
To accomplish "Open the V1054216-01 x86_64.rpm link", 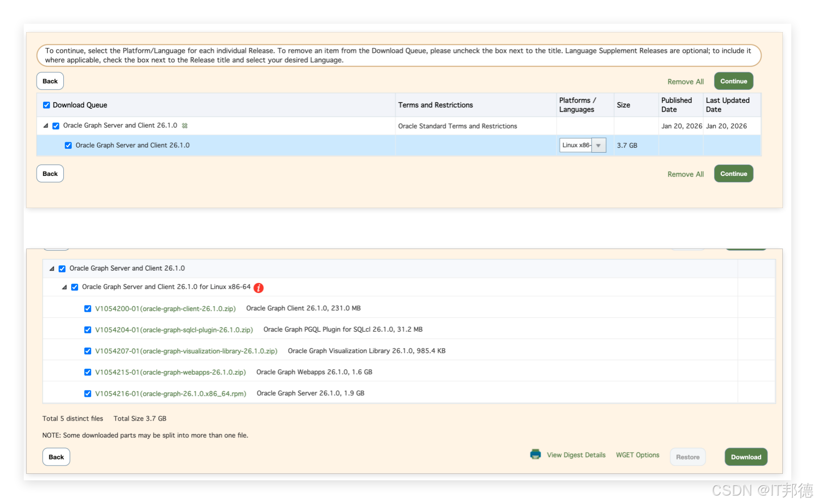I will point(171,393).
